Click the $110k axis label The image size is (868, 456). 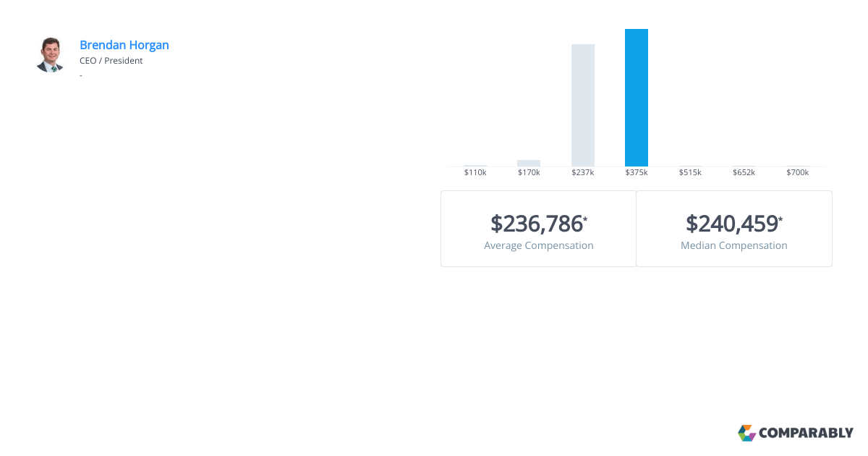[475, 173]
